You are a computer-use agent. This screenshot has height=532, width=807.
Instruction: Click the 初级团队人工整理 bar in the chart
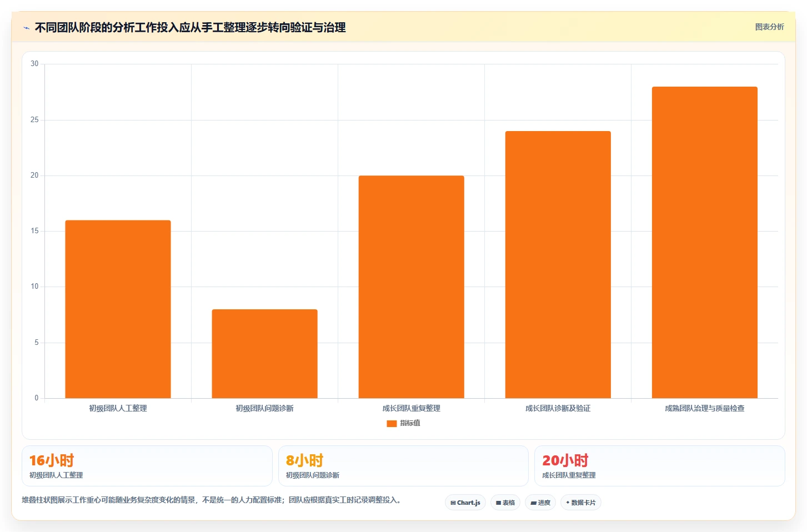coord(118,309)
